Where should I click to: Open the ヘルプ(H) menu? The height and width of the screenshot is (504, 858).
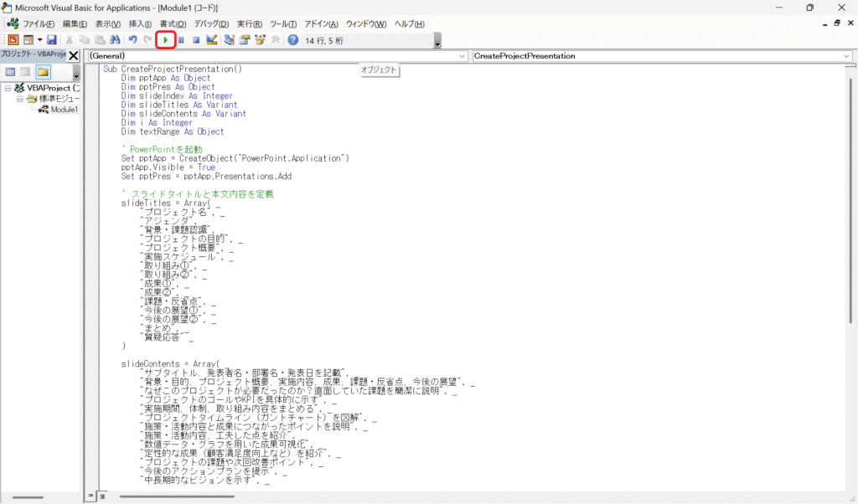409,24
